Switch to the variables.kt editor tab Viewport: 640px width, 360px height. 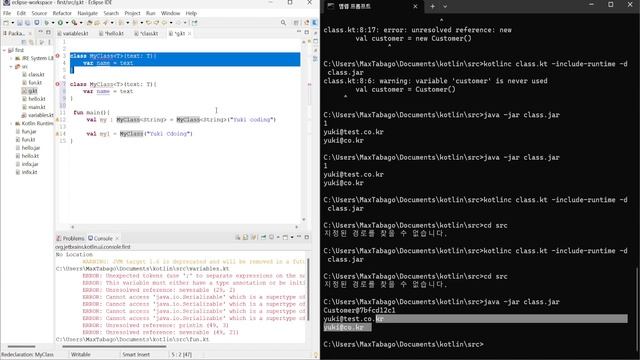pyautogui.click(x=73, y=33)
